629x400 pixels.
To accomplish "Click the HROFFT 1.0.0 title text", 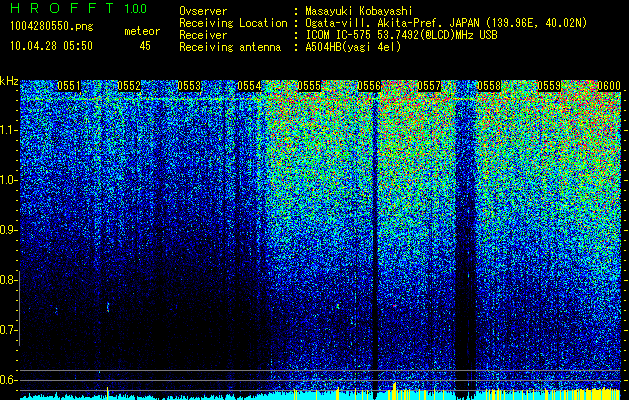I will (78, 8).
